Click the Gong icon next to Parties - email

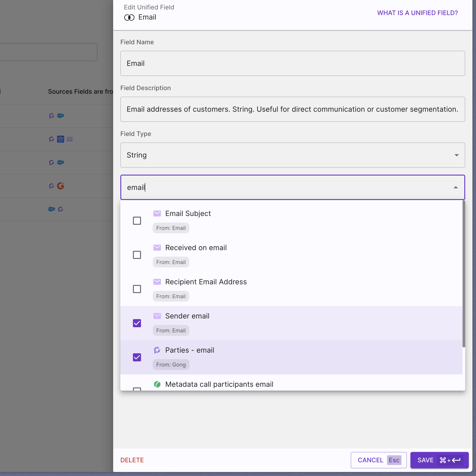point(157,350)
